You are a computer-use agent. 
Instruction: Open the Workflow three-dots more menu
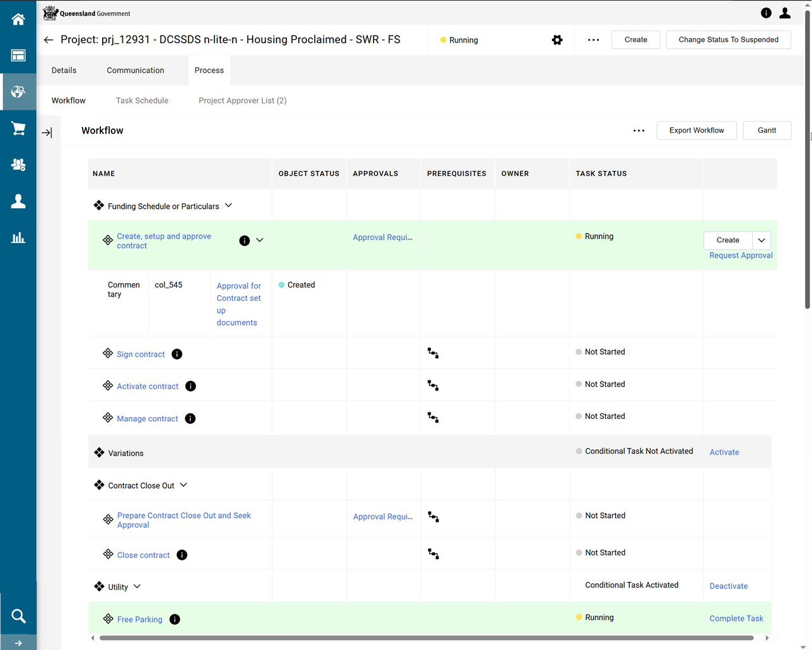pos(638,131)
